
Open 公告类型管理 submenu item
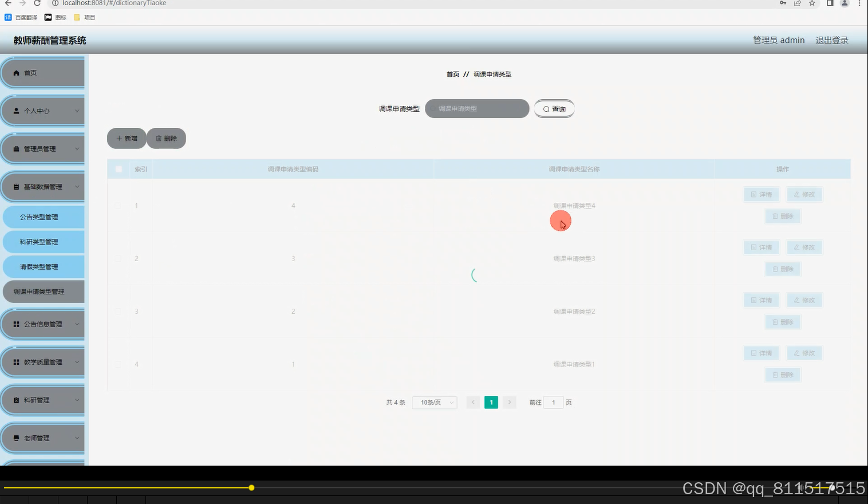tap(44, 217)
